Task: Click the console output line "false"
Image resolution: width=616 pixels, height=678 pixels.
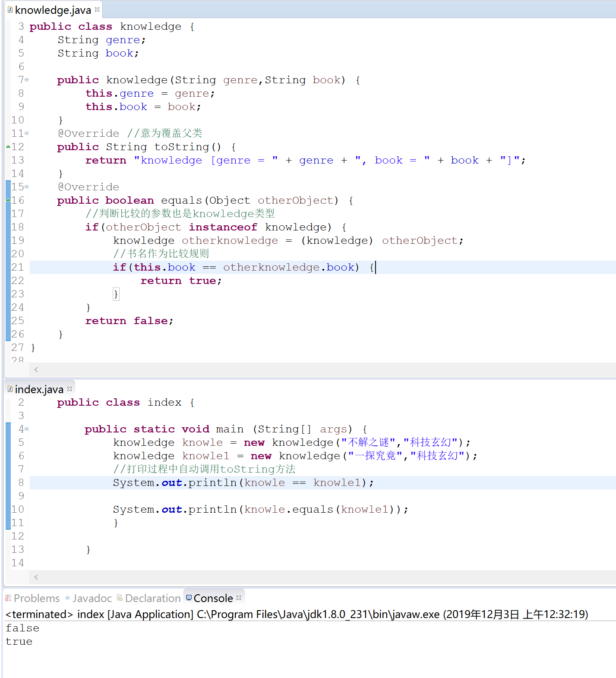Action: tap(22, 628)
